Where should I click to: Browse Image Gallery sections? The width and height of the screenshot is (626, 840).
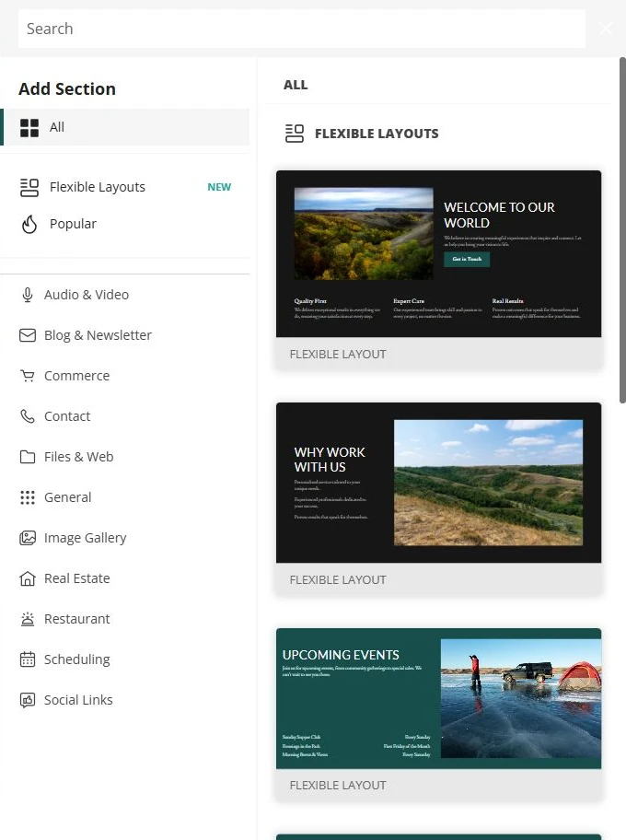[x=125, y=538]
